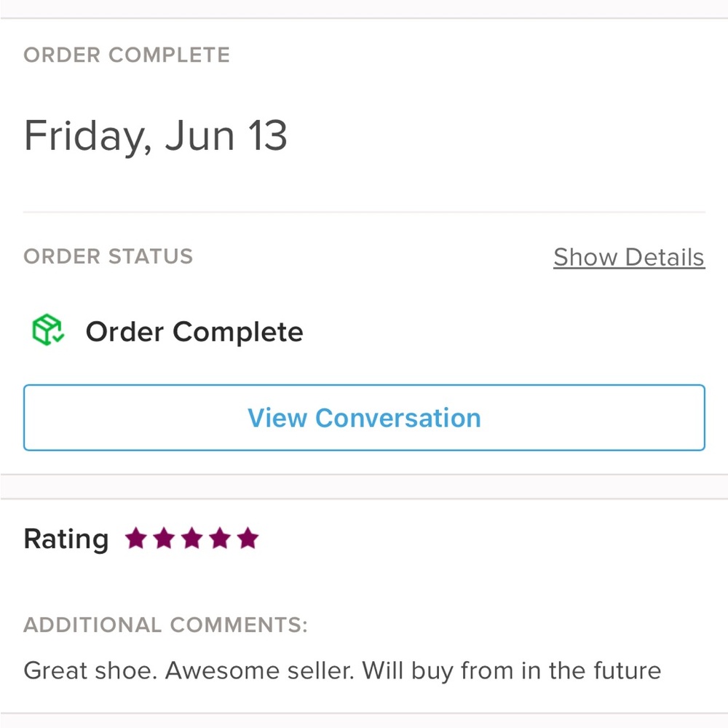Click the word Conversation in the button

click(398, 418)
